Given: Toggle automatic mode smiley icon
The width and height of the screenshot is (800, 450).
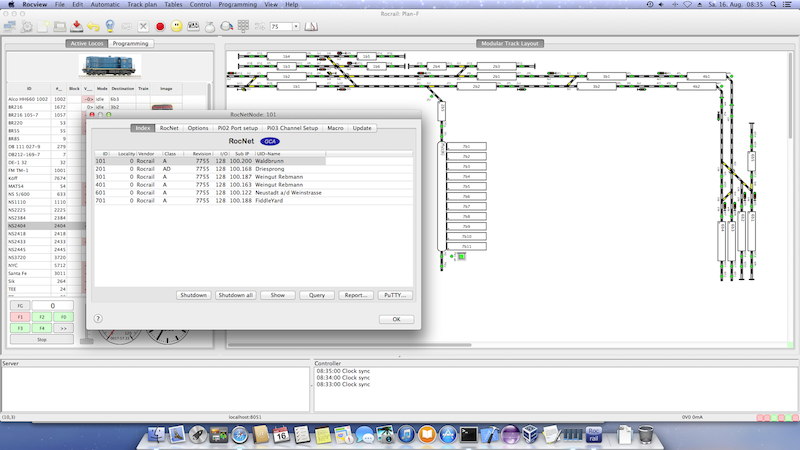Looking at the screenshot, I should pyautogui.click(x=177, y=27).
